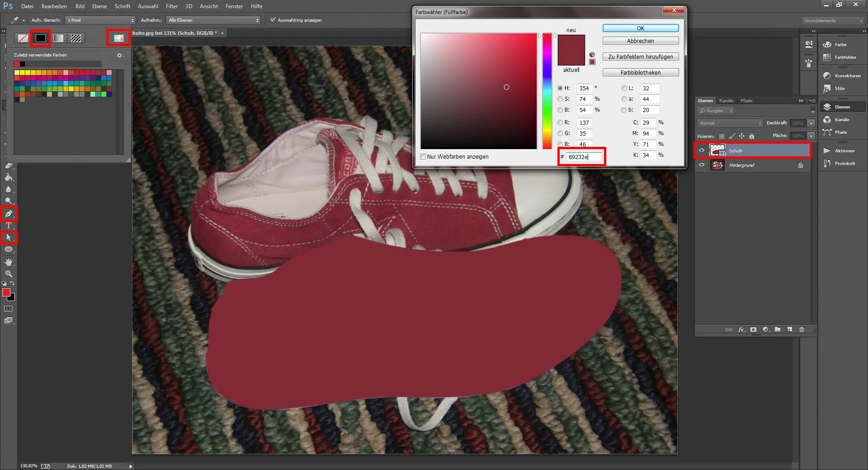Open the Alle Ebenen dropdown

(x=213, y=20)
